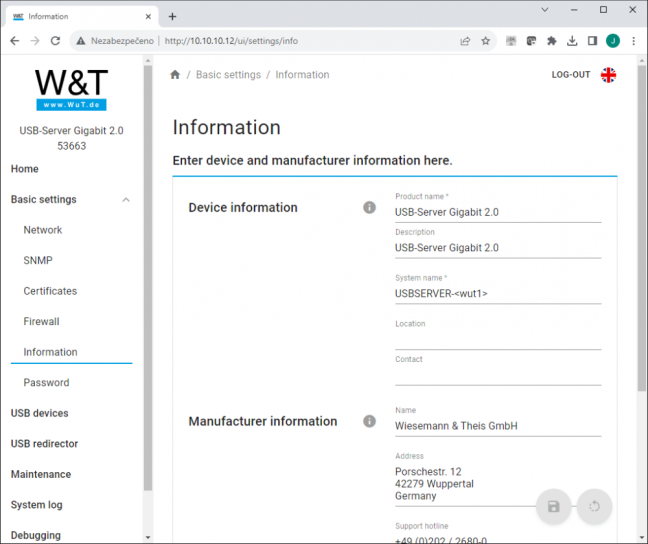The height and width of the screenshot is (544, 648).
Task: Reset changes with circular arrow button
Action: tap(594, 506)
